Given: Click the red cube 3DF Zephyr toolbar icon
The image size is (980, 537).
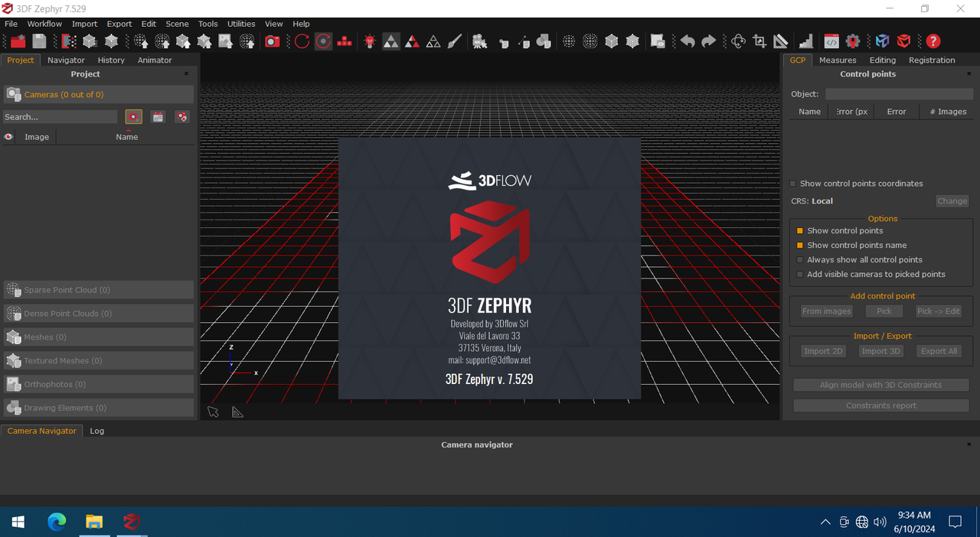Looking at the screenshot, I should (904, 41).
